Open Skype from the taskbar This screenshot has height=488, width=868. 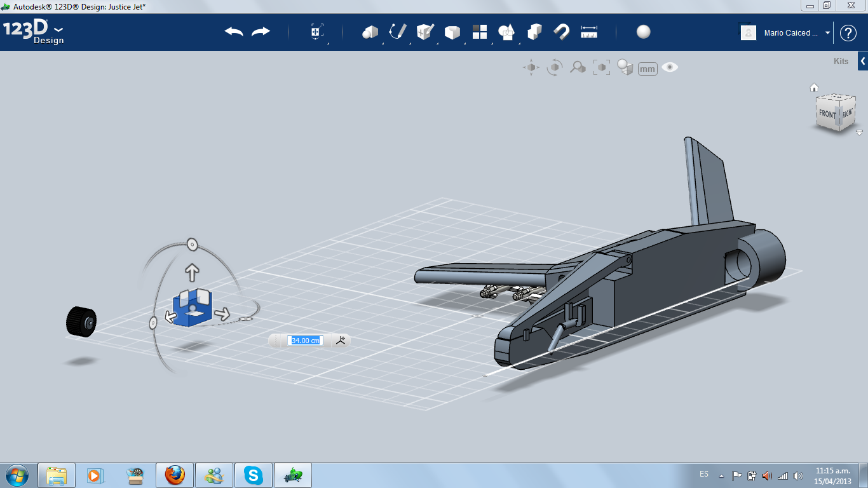pyautogui.click(x=253, y=475)
